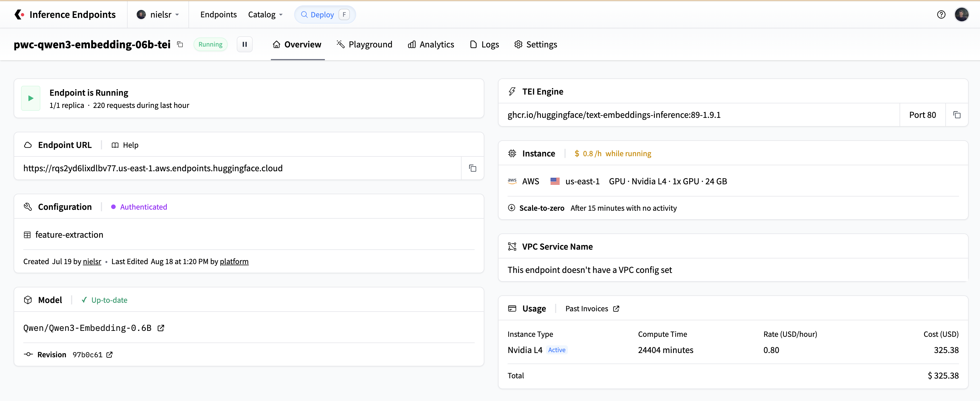
Task: Click the Usage card icon
Action: point(512,309)
